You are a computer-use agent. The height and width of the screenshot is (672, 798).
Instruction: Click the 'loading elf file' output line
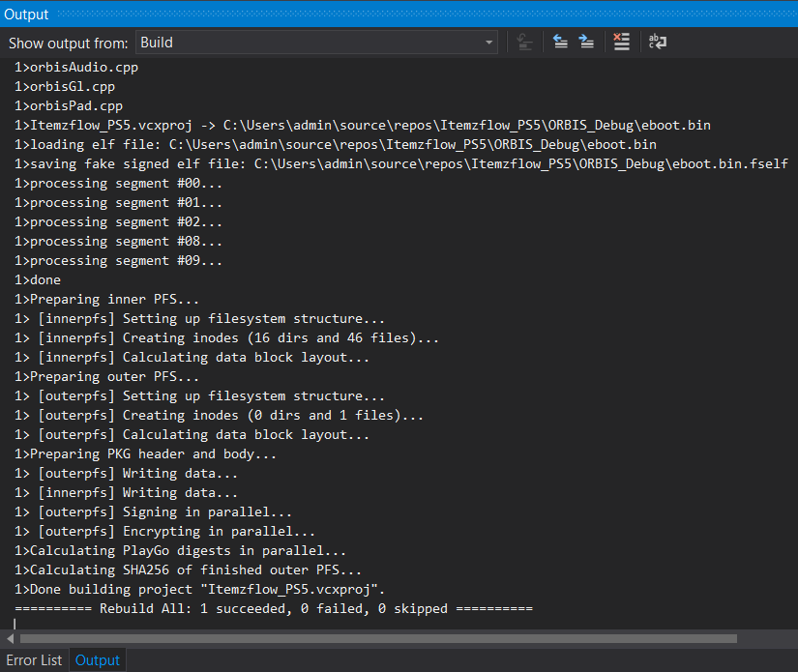point(336,144)
